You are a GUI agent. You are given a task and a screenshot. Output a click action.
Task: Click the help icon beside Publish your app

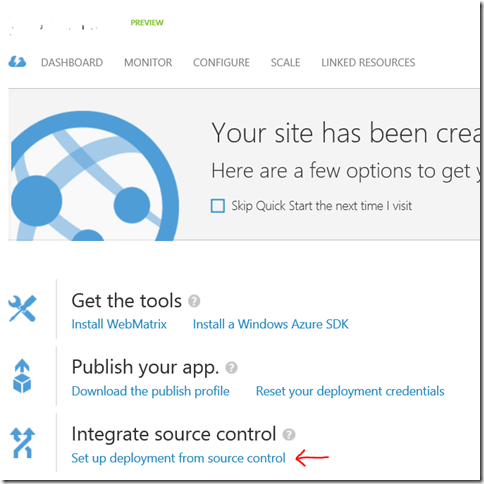pos(231,368)
